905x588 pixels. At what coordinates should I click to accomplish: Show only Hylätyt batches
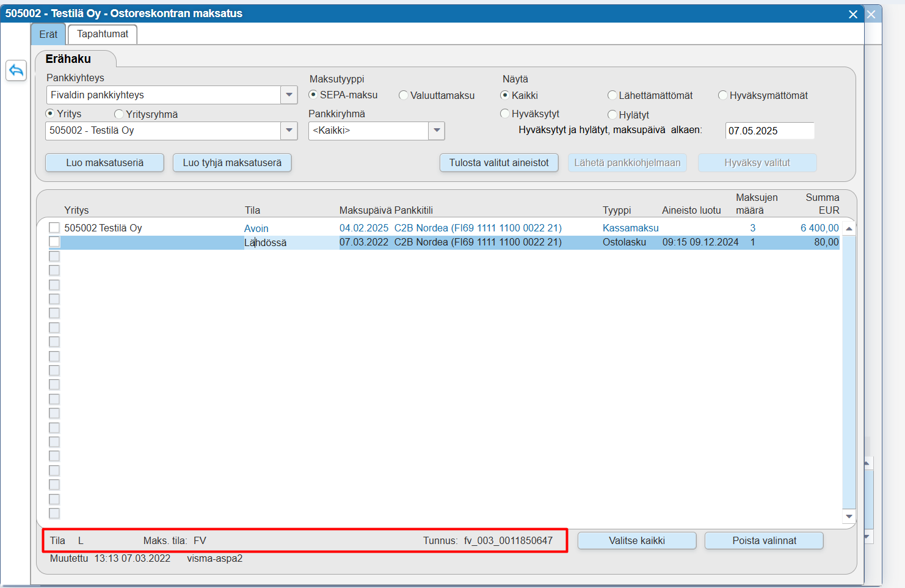[612, 115]
